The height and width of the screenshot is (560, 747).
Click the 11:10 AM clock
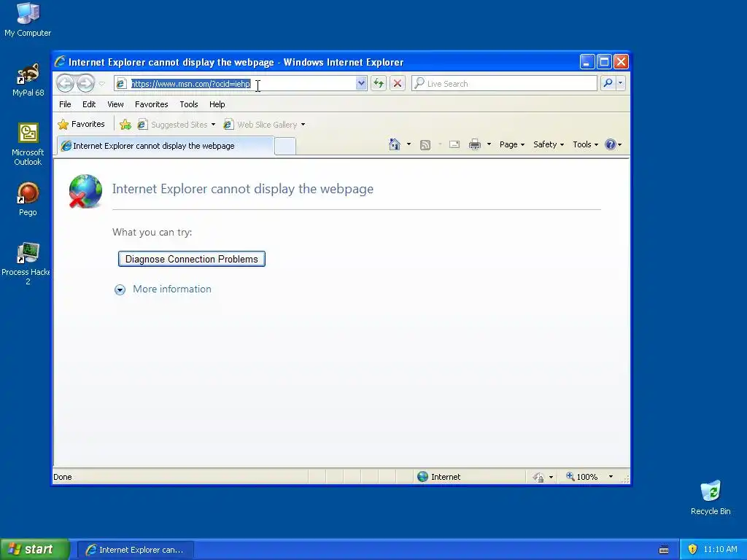(720, 550)
